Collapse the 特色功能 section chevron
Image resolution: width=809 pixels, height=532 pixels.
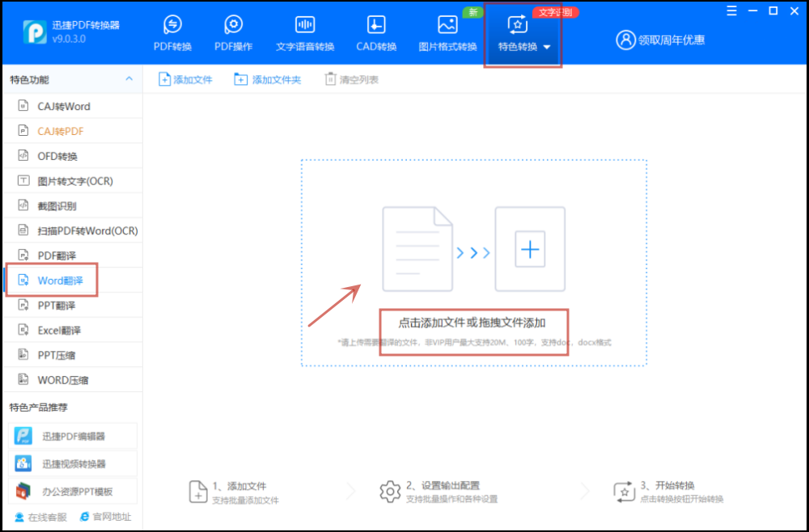pos(129,79)
